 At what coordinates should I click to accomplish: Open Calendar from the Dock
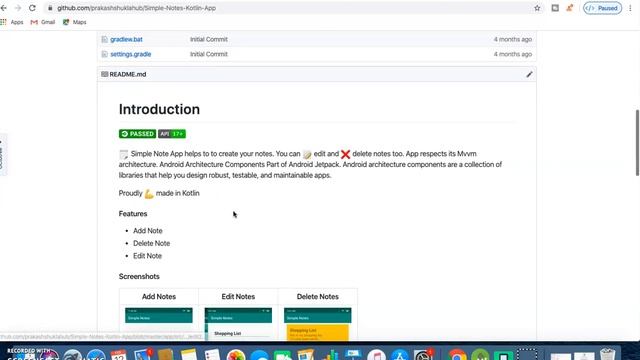(x=118, y=354)
